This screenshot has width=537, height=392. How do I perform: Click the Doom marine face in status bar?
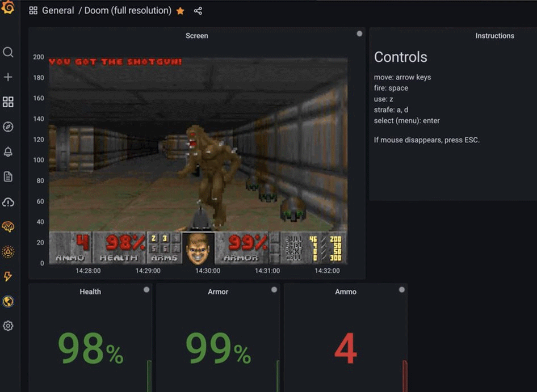[x=198, y=248]
